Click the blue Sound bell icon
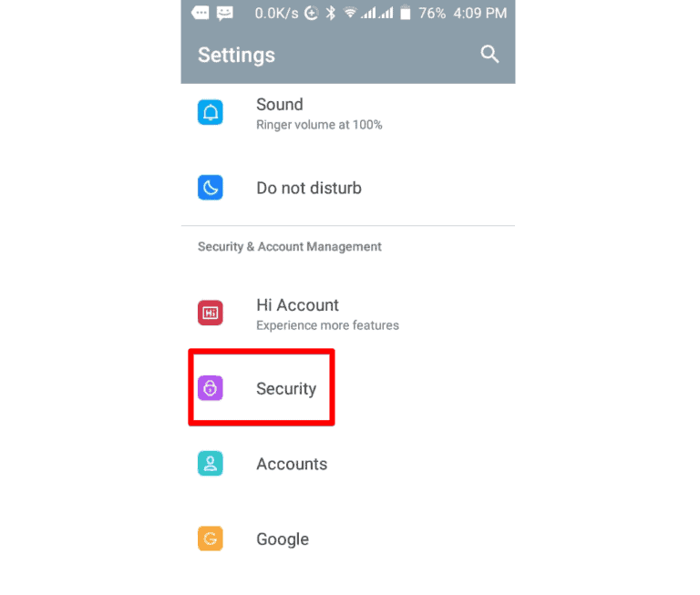 211,112
